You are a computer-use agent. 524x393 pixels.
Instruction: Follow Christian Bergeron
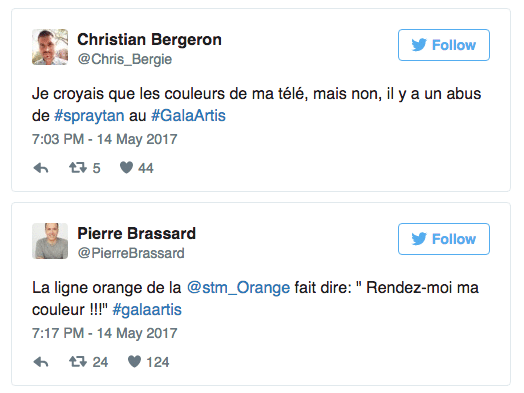tap(444, 45)
